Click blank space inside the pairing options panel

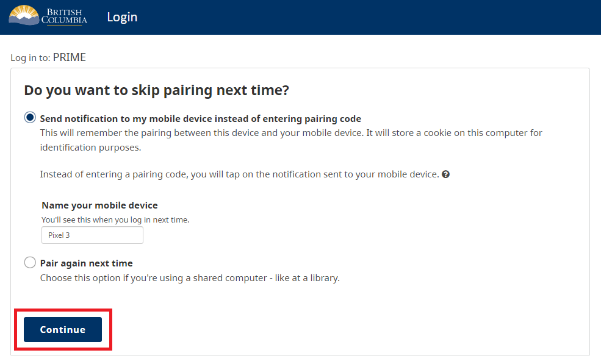[x=422, y=238]
